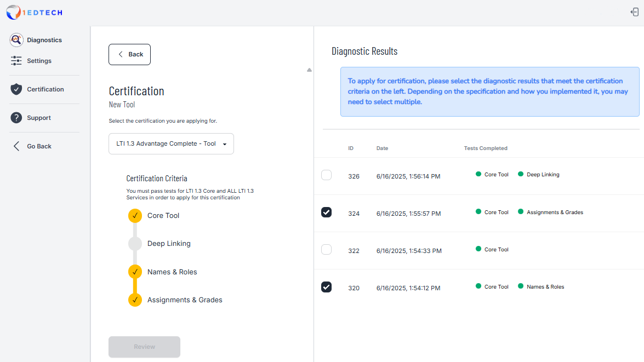This screenshot has width=644, height=362.
Task: Click the Back button
Action: [x=129, y=54]
